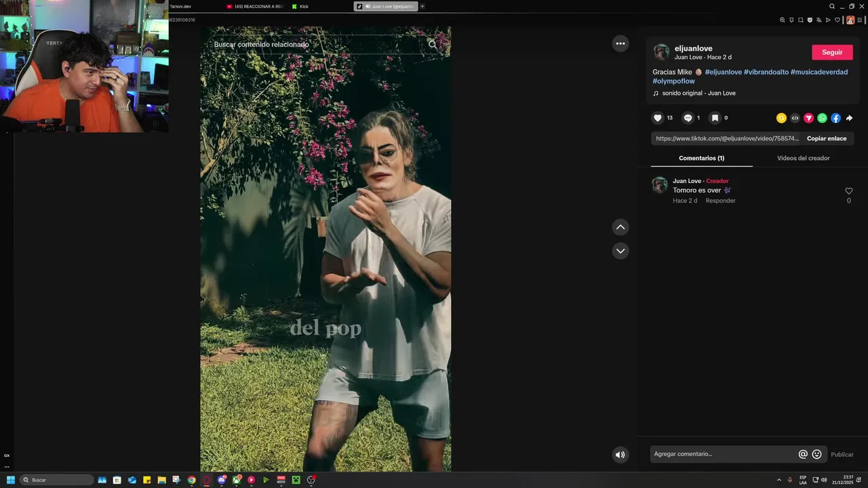Like the video with the heart icon
This screenshot has width=868, height=488.
(x=657, y=118)
